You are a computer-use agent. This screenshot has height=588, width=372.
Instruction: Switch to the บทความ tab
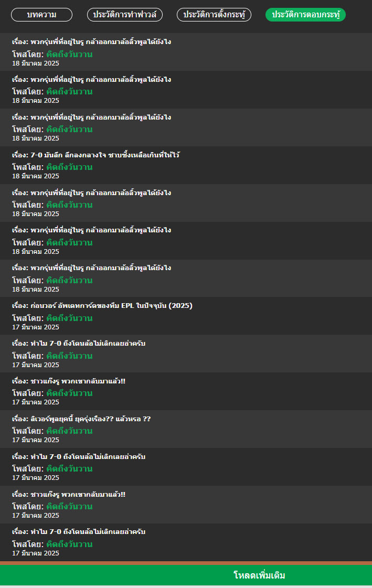pyautogui.click(x=41, y=15)
